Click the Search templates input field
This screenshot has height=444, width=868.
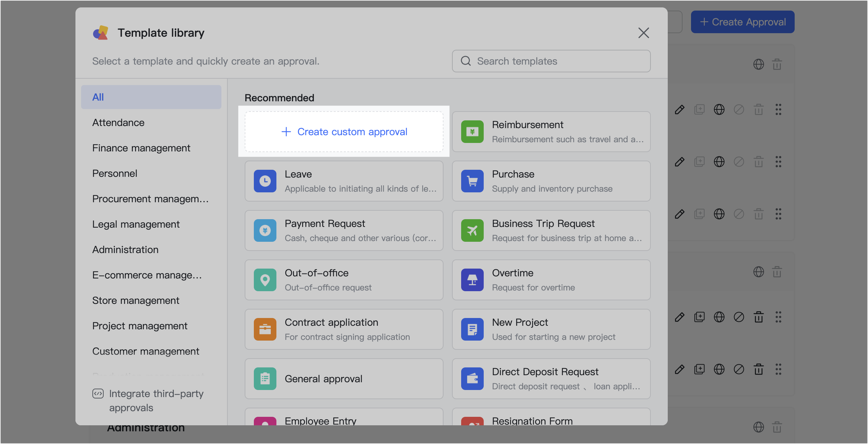point(552,61)
